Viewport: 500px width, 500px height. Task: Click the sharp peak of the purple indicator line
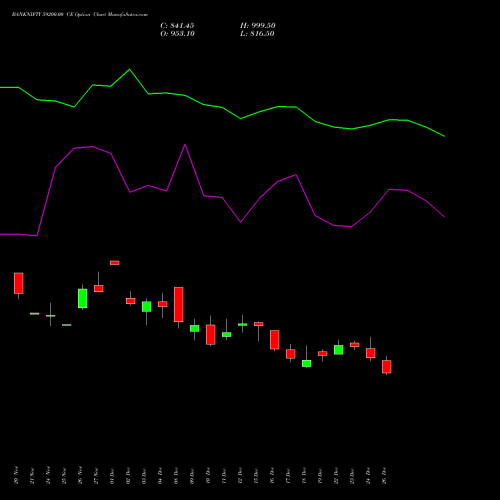pyautogui.click(x=185, y=145)
